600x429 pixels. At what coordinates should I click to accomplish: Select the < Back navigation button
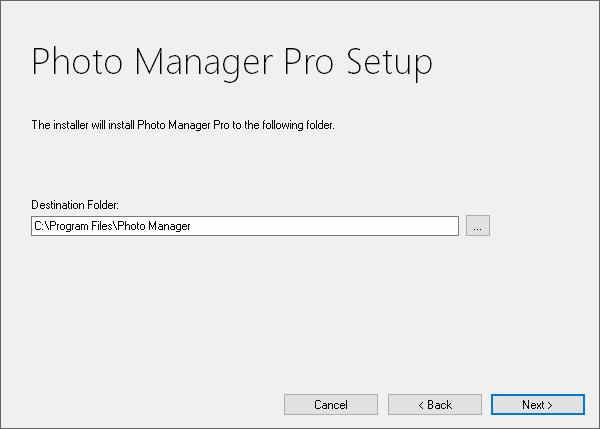[435, 405]
